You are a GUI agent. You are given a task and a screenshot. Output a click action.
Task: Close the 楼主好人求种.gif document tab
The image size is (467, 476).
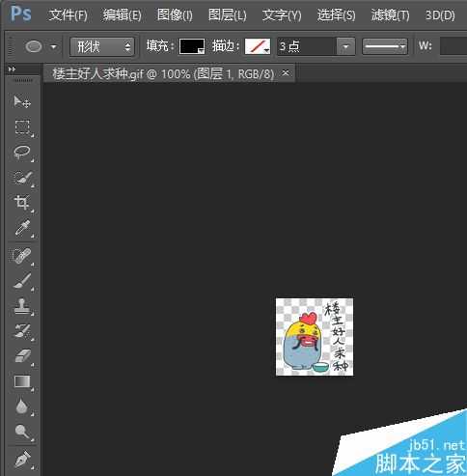(286, 73)
